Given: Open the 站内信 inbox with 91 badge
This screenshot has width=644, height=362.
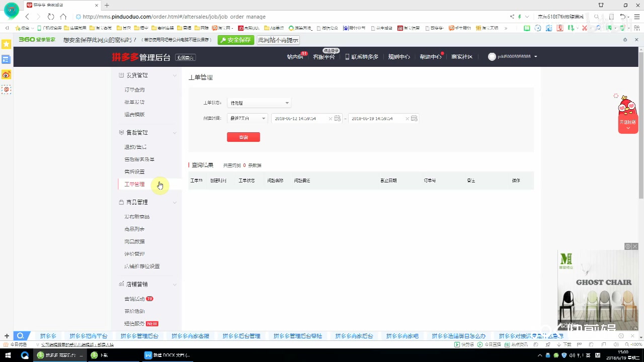Looking at the screenshot, I should [x=295, y=57].
